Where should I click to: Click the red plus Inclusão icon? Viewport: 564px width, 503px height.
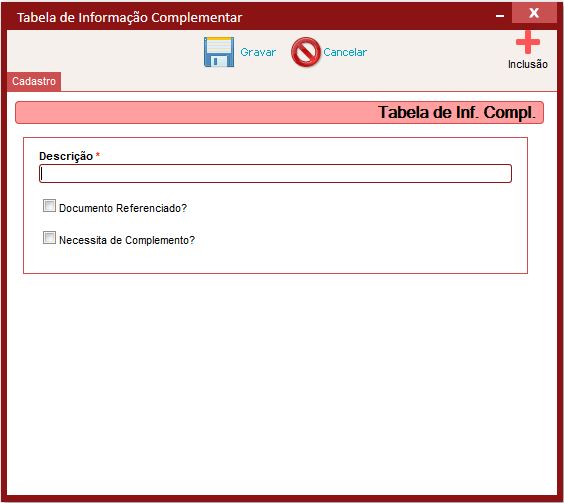pos(528,42)
